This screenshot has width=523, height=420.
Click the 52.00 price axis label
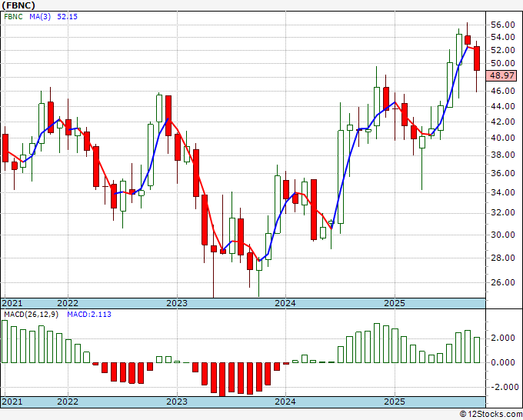502,50
